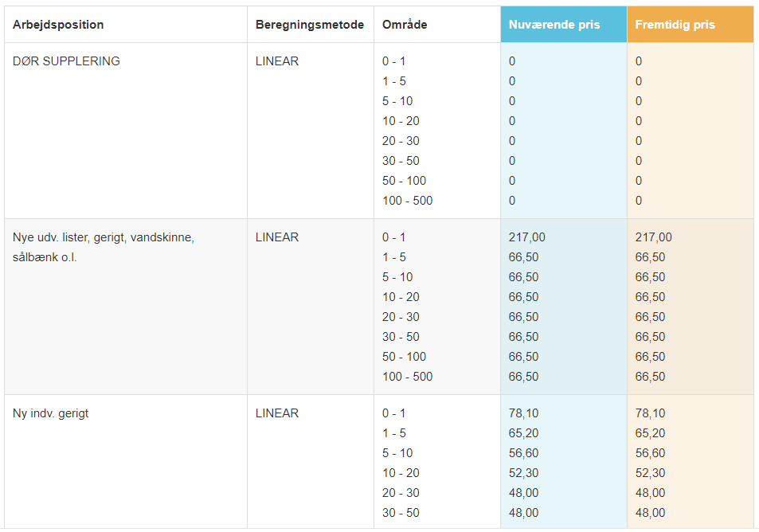Click the Arbejdsposition column header

[x=58, y=25]
